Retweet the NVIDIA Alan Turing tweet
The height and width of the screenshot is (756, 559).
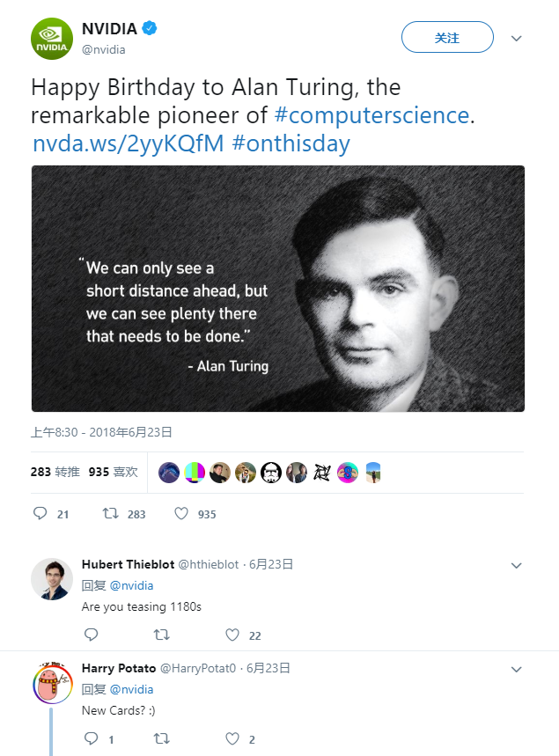[x=110, y=513]
